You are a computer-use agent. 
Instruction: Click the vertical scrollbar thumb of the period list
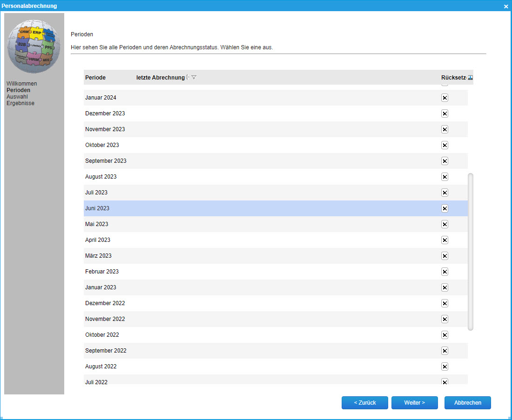[x=471, y=251]
